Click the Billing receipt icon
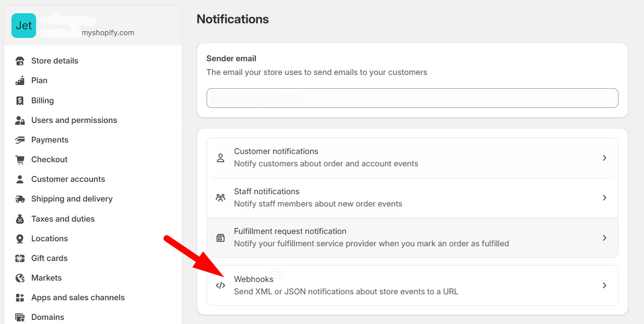Screen dimensions: 644x324 point(20,101)
